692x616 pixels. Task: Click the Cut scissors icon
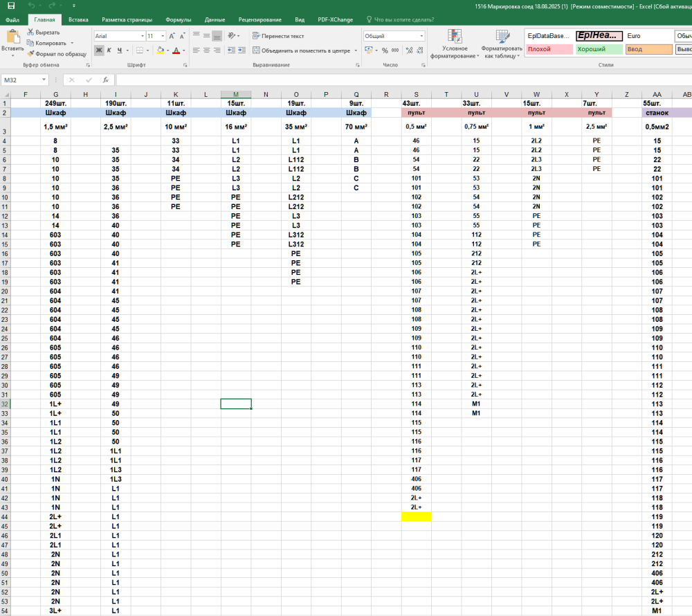(x=31, y=33)
